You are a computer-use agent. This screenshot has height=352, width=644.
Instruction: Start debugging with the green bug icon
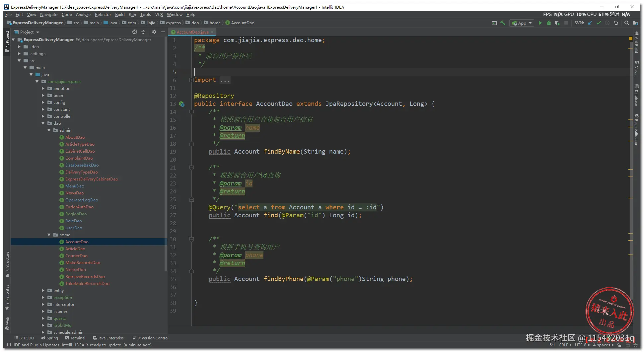pos(549,23)
